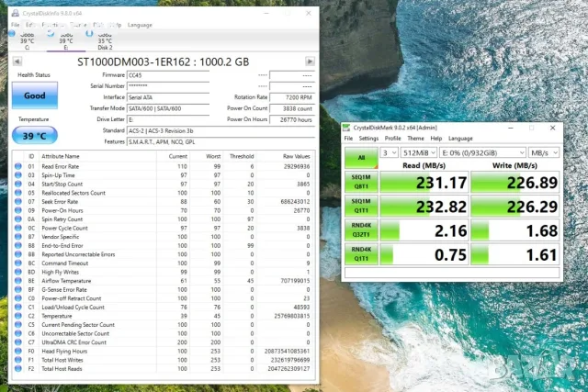Click the Spin Retry Count status circle
The image size is (588, 392).
pos(18,218)
